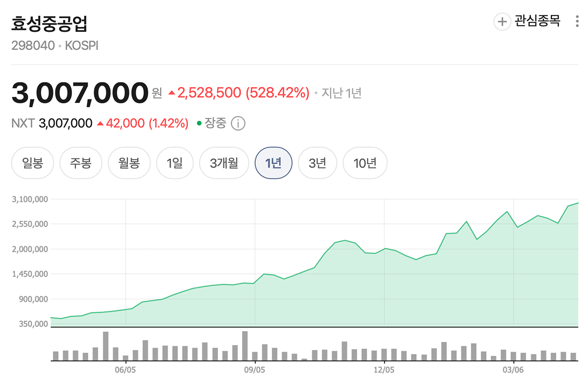Show the 1일 one-day chart
Screen dimensions: 588x384
tap(174, 163)
